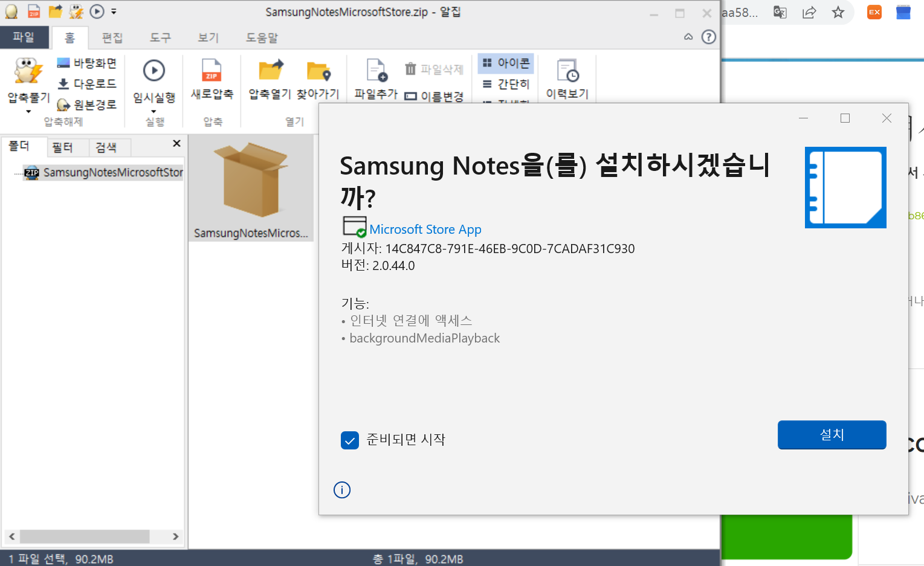Click the help question-mark icon

(708, 37)
